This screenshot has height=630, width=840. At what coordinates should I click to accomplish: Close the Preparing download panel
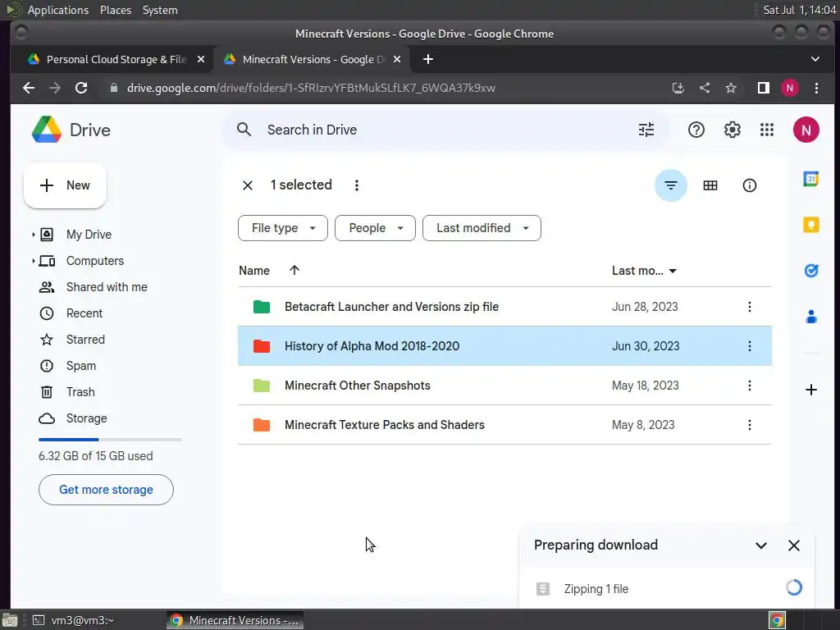click(794, 546)
